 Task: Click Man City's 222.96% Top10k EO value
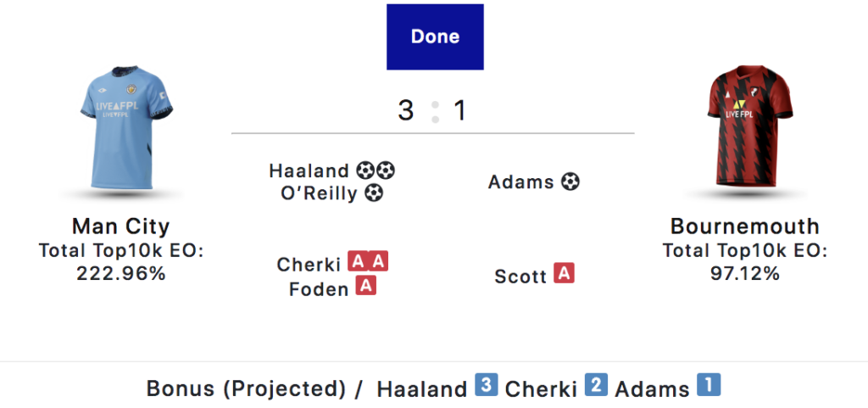(120, 273)
